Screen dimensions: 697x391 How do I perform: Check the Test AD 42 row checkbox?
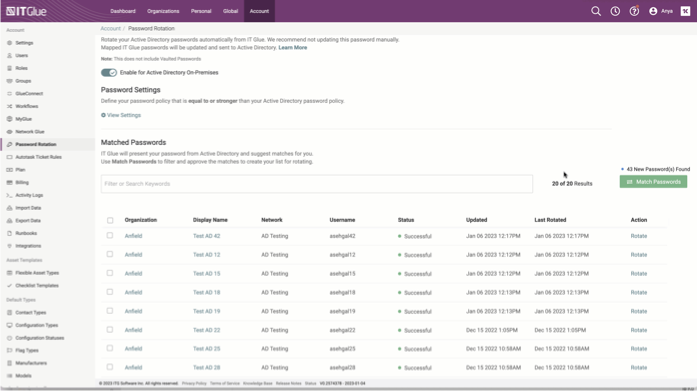[x=110, y=235]
